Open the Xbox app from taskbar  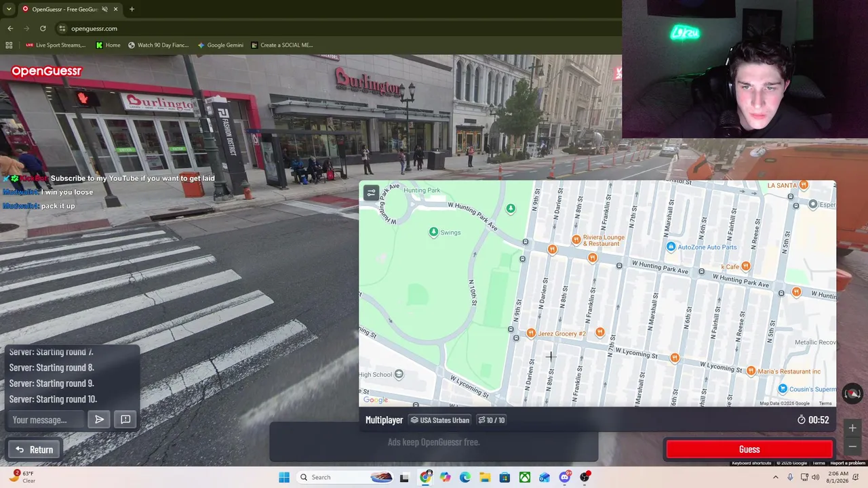pos(525,477)
